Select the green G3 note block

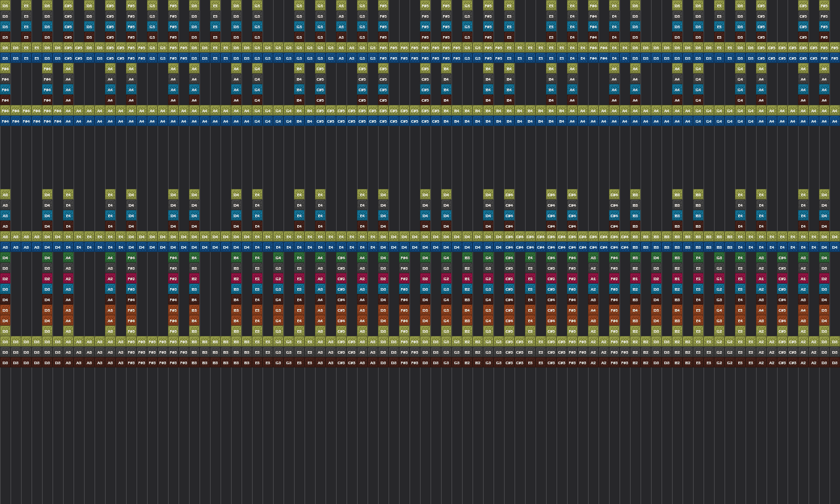click(719, 257)
